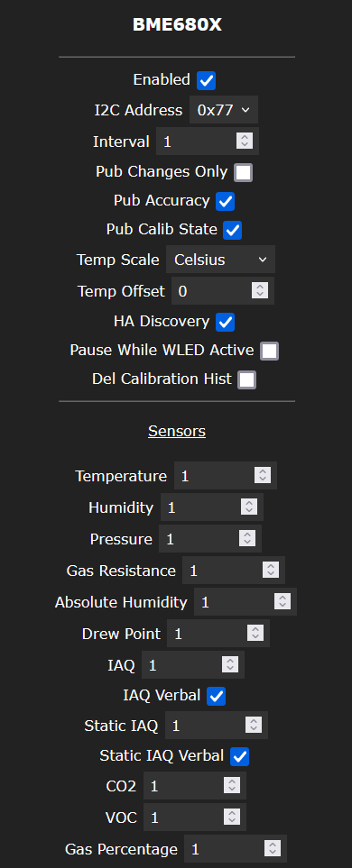Click the Interval spinner arrows
The image size is (352, 868).
[245, 141]
